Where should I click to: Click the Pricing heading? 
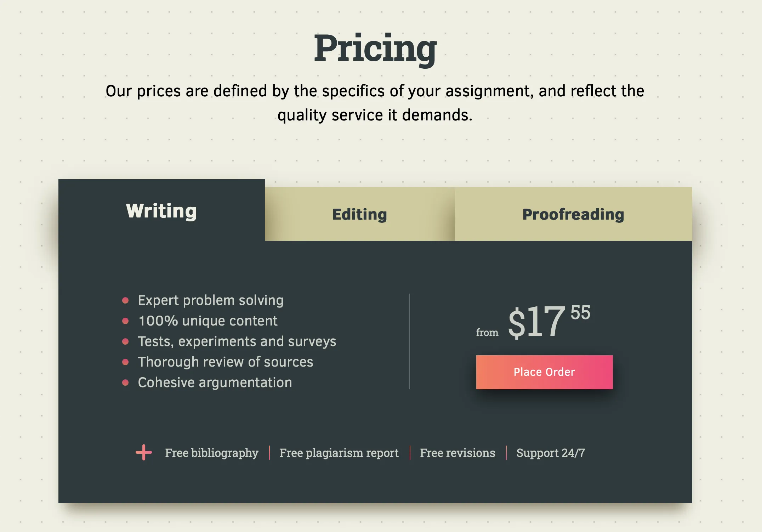point(375,49)
